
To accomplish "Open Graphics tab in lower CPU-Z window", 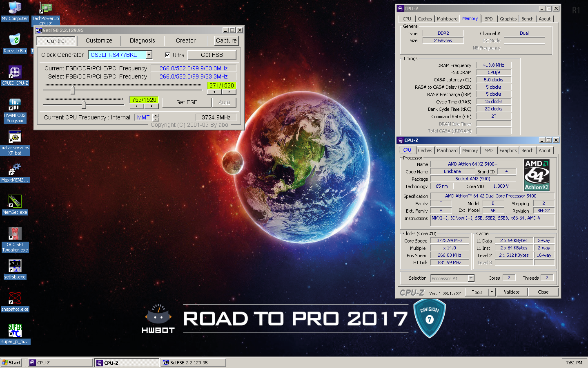I will point(508,150).
